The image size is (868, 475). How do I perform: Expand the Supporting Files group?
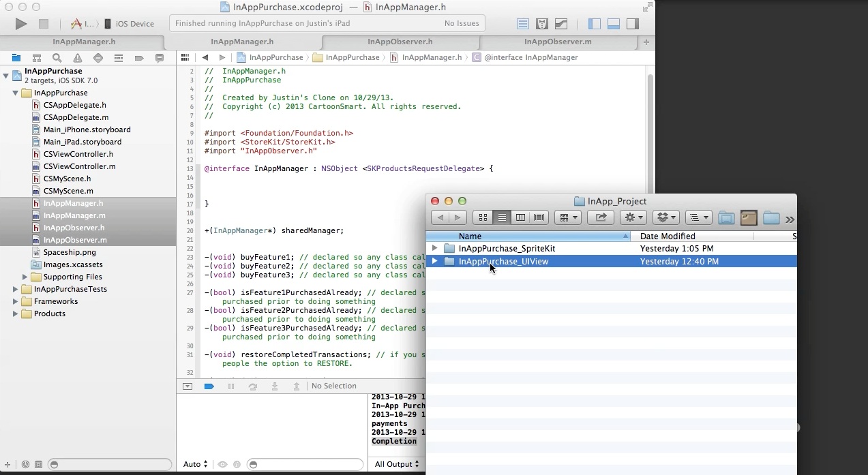[x=25, y=277]
